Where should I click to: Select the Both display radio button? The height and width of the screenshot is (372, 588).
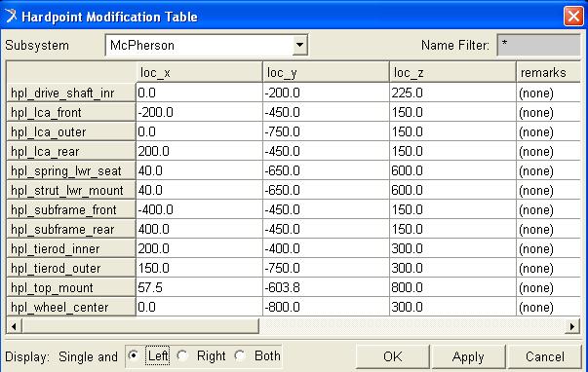point(241,355)
